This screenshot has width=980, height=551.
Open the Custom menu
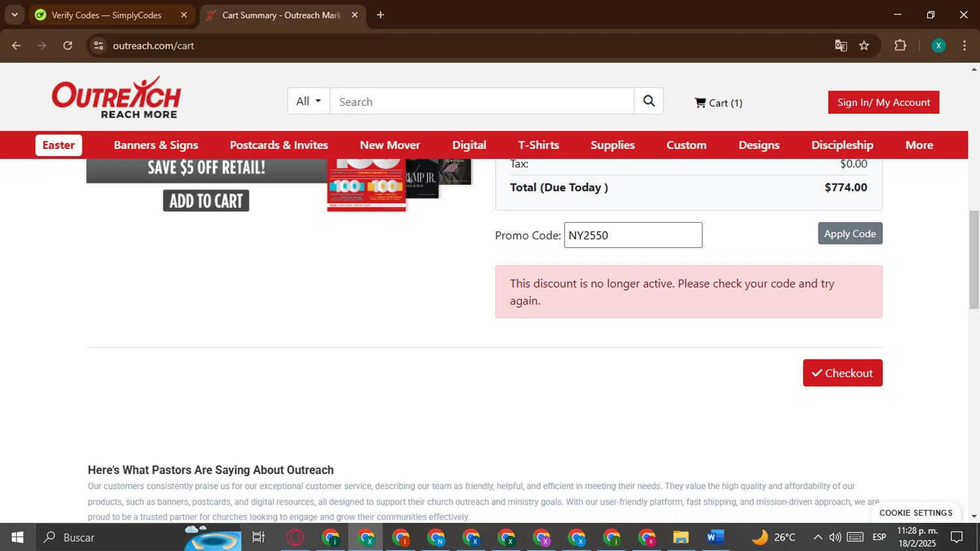(687, 145)
